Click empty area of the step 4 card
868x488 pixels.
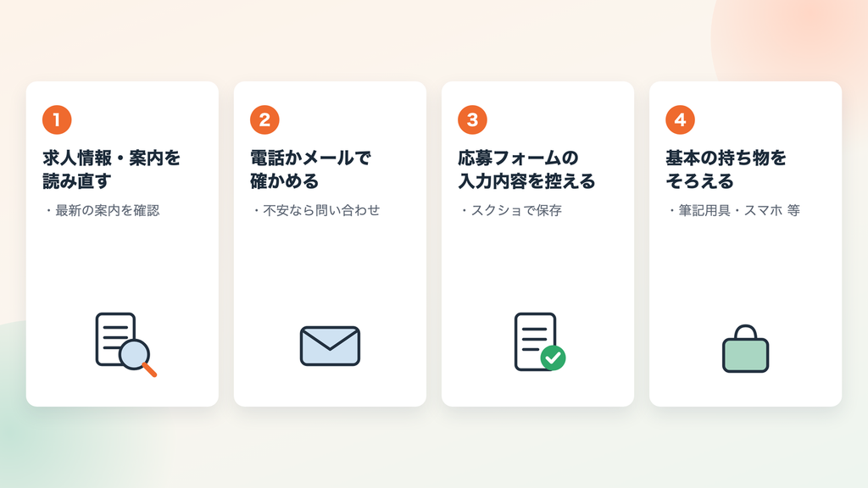pos(745,265)
